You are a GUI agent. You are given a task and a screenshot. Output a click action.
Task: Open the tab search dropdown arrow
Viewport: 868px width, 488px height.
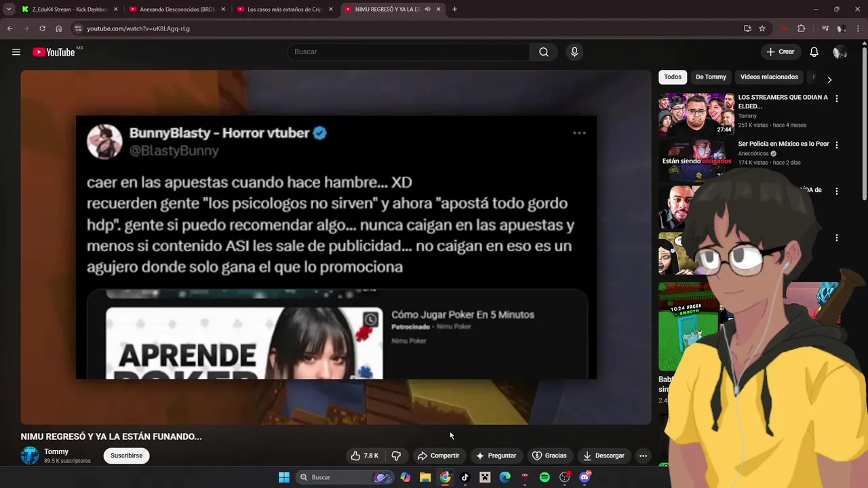tap(9, 9)
